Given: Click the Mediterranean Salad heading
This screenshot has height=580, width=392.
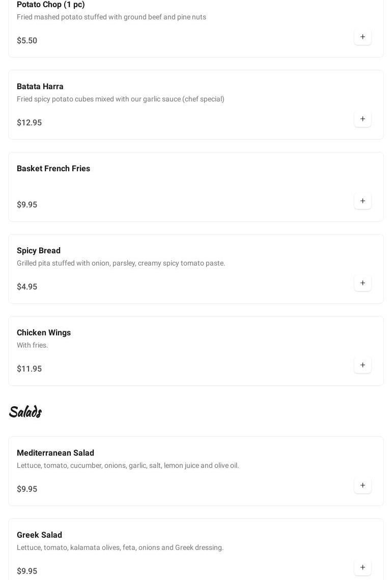Looking at the screenshot, I should click(55, 453).
